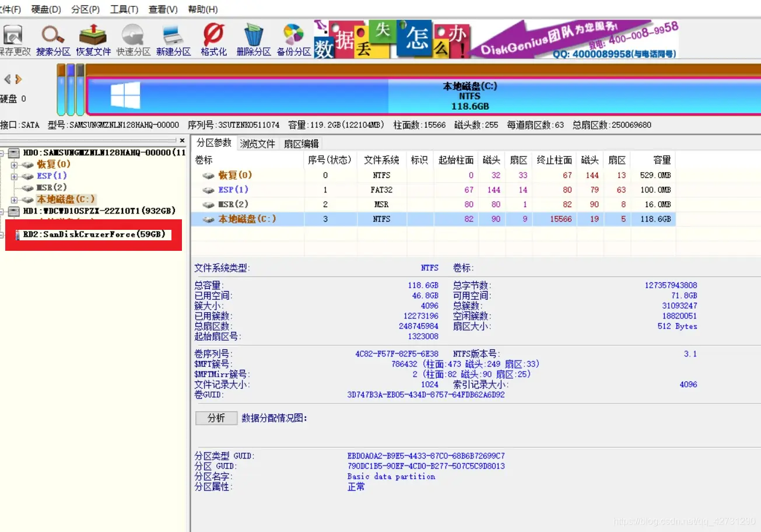This screenshot has width=761, height=532.
Task: Click drive icon in ESP(1) table row
Action: point(209,190)
